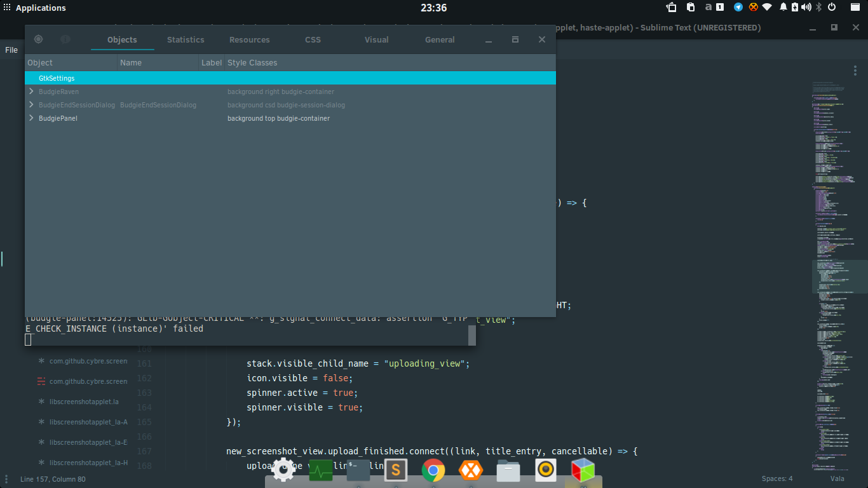Switch to the Statistics tab
868x488 pixels.
point(186,39)
